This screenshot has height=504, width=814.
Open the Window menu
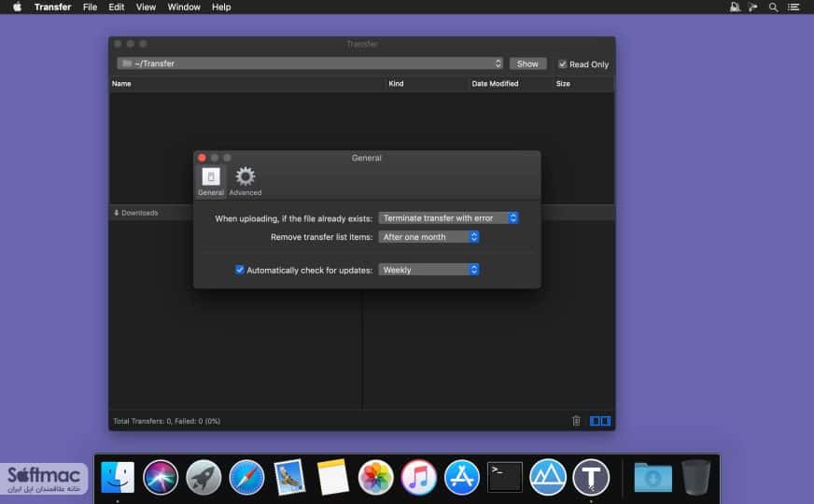pyautogui.click(x=184, y=7)
